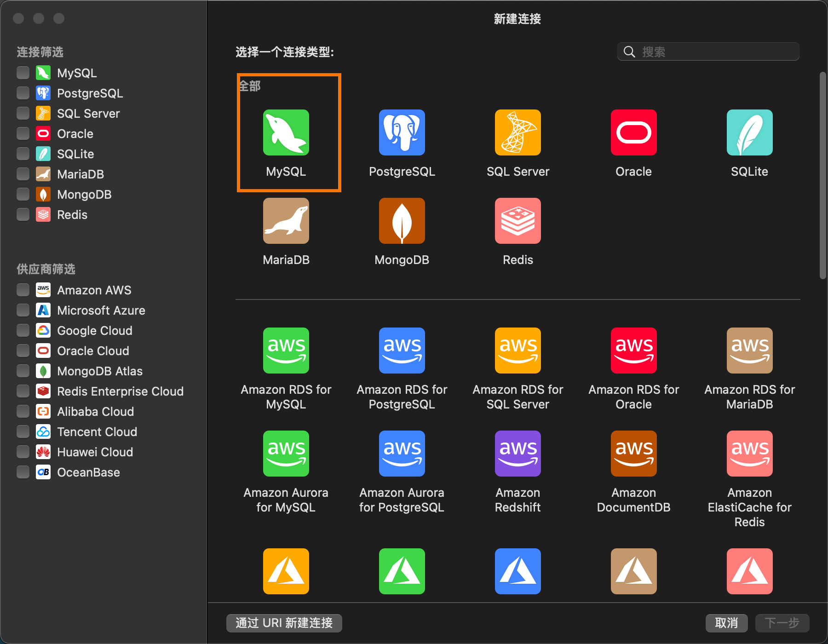Click the connection list vertical scrollbar
The height and width of the screenshot is (644, 828).
pos(822,175)
